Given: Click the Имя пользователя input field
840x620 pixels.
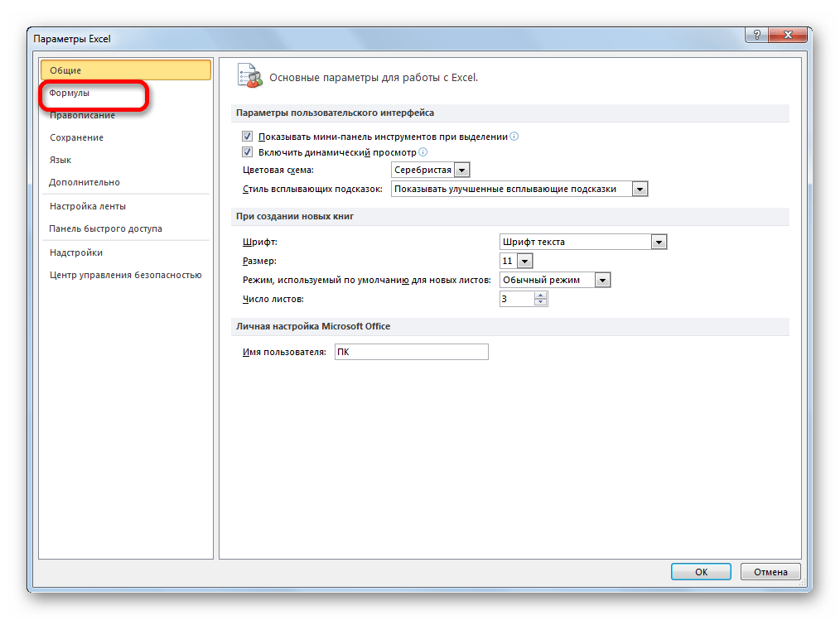Looking at the screenshot, I should click(412, 352).
